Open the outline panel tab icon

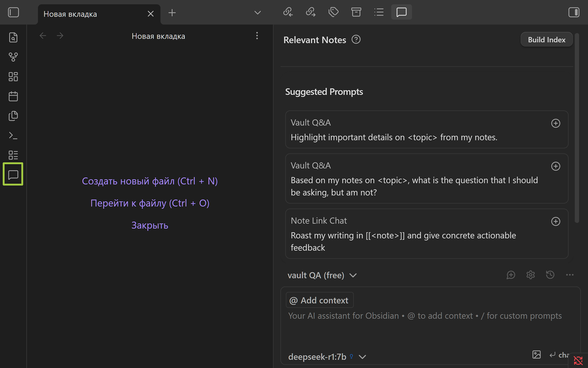coord(379,12)
